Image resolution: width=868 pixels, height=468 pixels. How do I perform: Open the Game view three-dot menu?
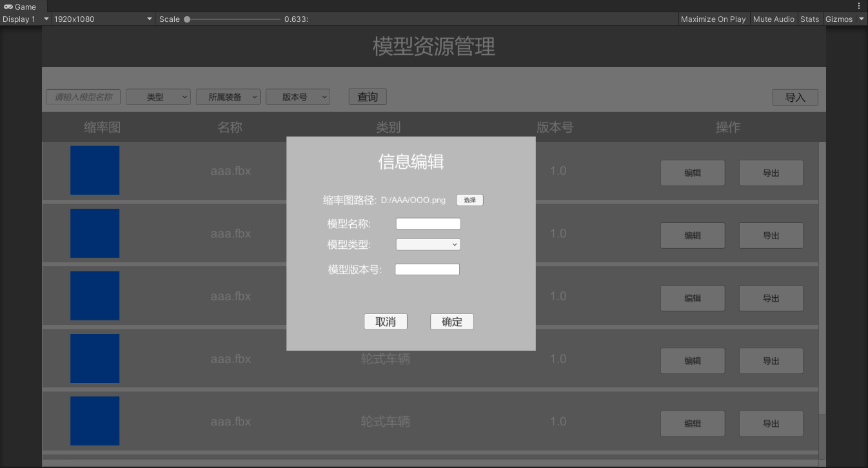coord(858,6)
